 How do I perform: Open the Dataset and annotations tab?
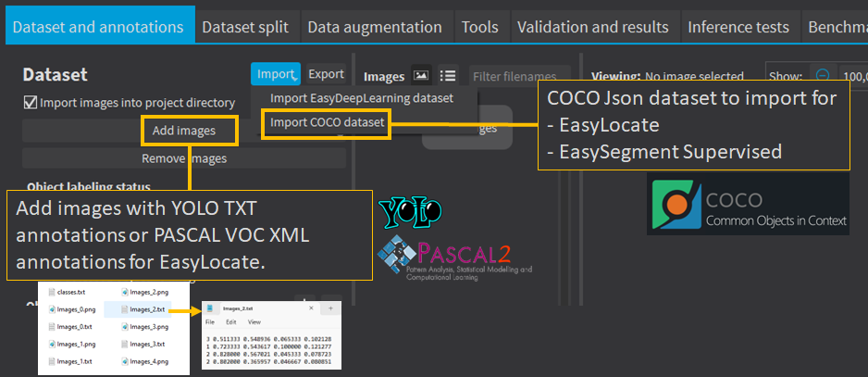98,27
